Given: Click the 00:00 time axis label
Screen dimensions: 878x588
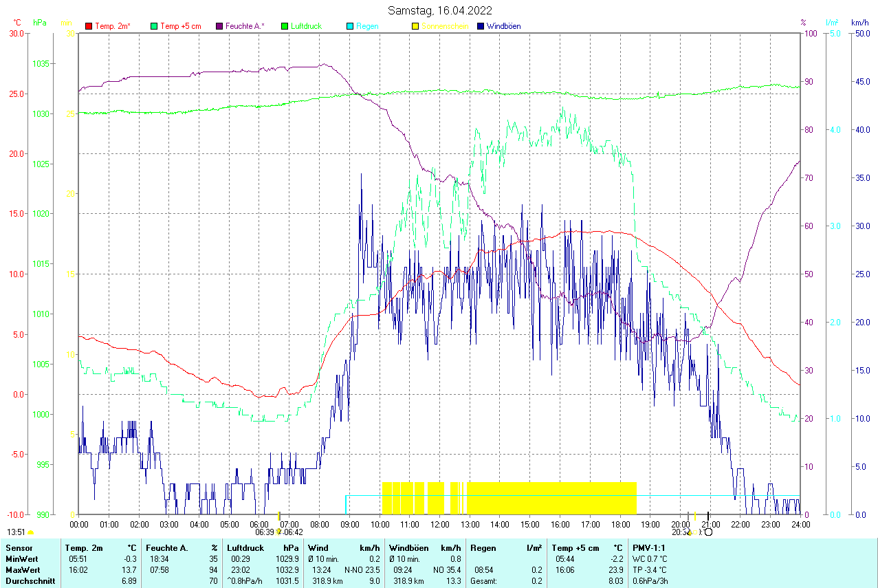Looking at the screenshot, I should click(79, 524).
